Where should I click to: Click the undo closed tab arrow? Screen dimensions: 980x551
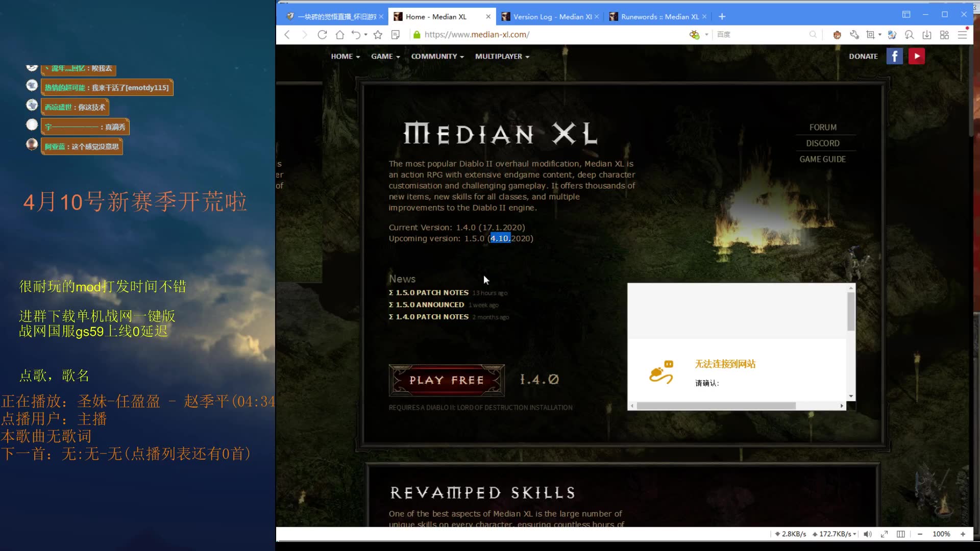[x=356, y=35]
